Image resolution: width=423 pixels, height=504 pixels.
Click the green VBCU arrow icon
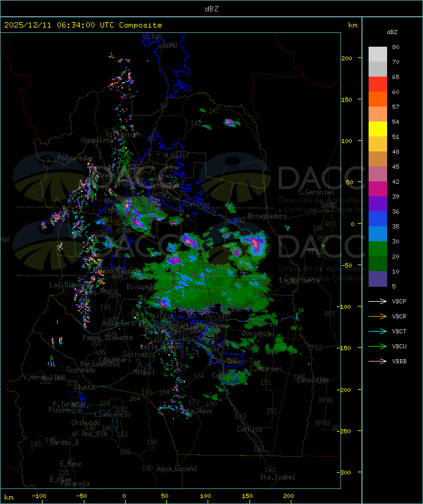coord(378,346)
